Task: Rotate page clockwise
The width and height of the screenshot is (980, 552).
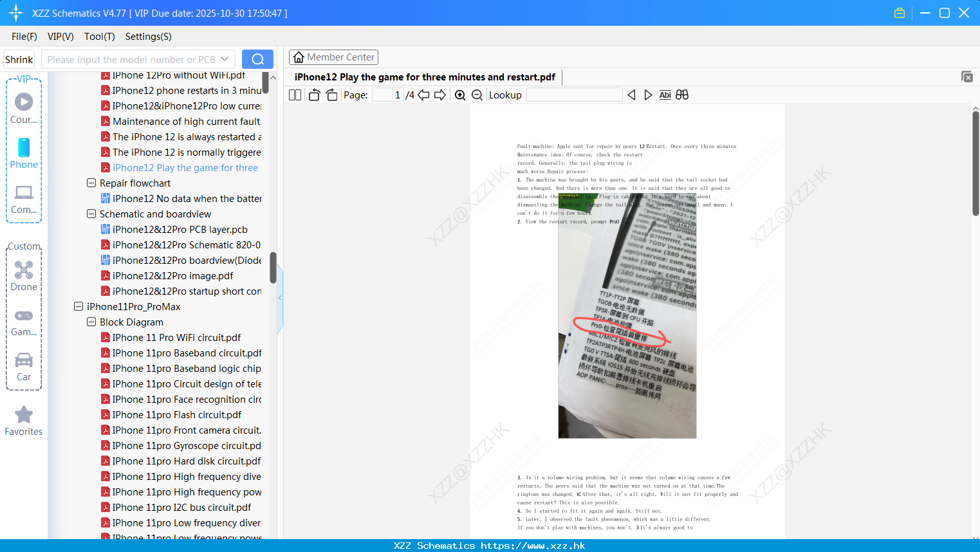Action: 331,95
